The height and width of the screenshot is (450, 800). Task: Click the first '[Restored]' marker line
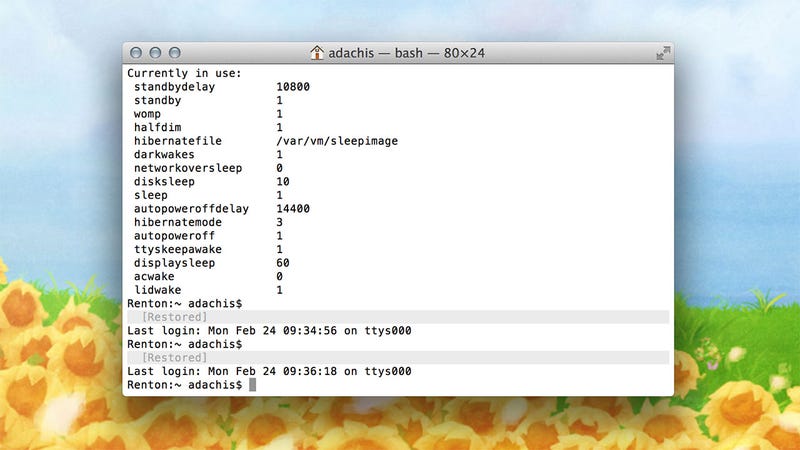[x=398, y=317]
